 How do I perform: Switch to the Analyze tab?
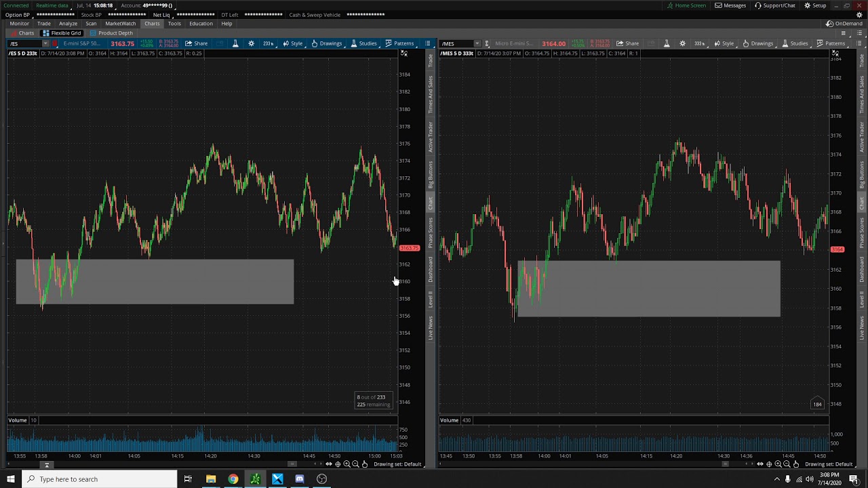(x=68, y=24)
